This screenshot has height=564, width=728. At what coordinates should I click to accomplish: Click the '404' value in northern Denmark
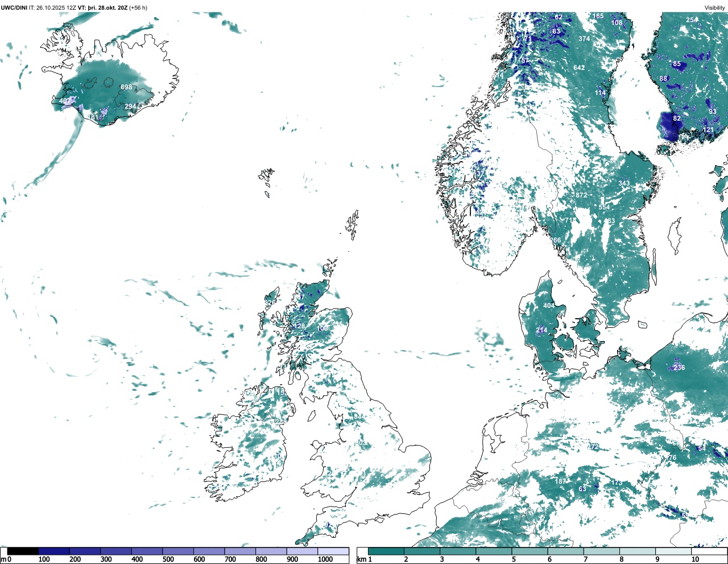[549, 306]
